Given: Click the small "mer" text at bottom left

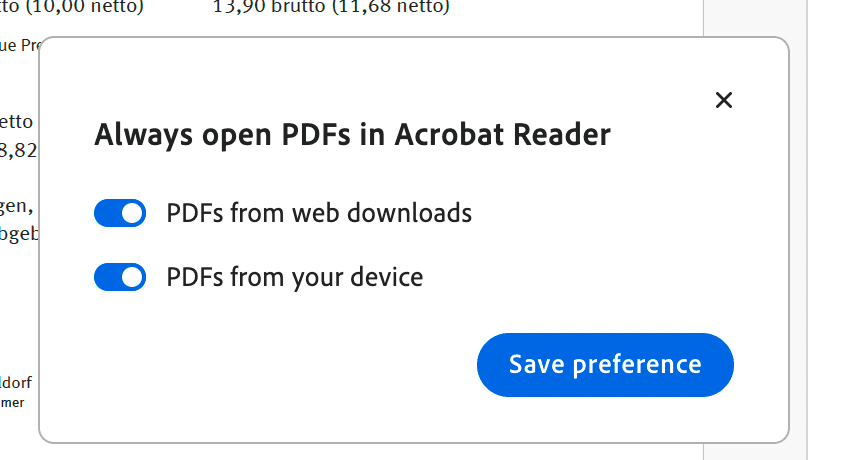Looking at the screenshot, I should coord(12,402).
